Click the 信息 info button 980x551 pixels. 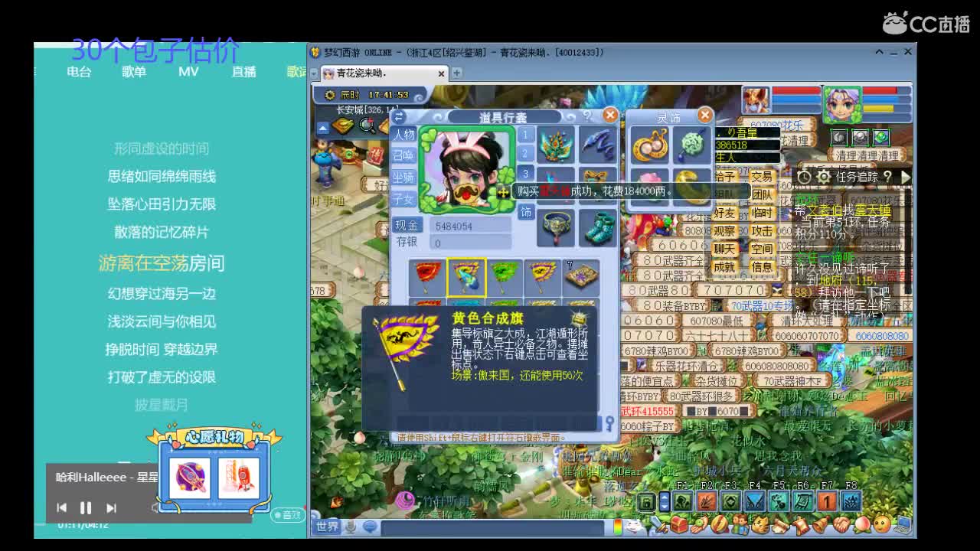(x=762, y=267)
